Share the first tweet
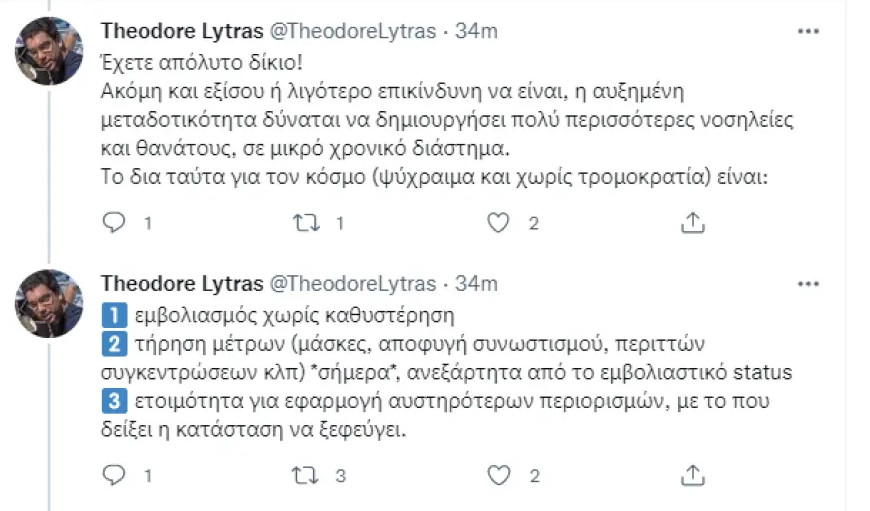The height and width of the screenshot is (511, 870). (692, 223)
